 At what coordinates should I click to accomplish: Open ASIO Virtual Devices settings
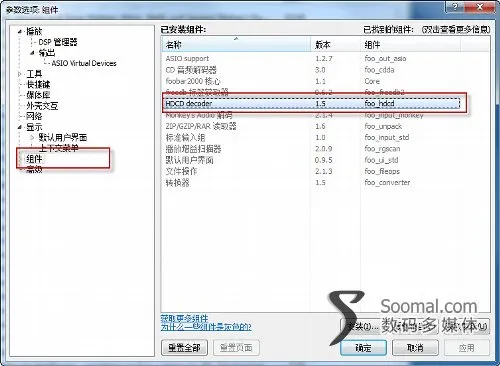84,63
